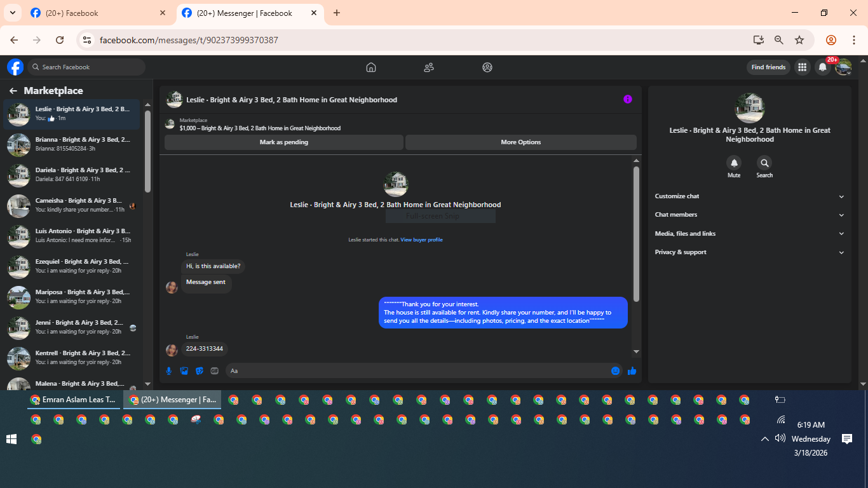
Task: Open emoji picker in message box
Action: (x=615, y=371)
